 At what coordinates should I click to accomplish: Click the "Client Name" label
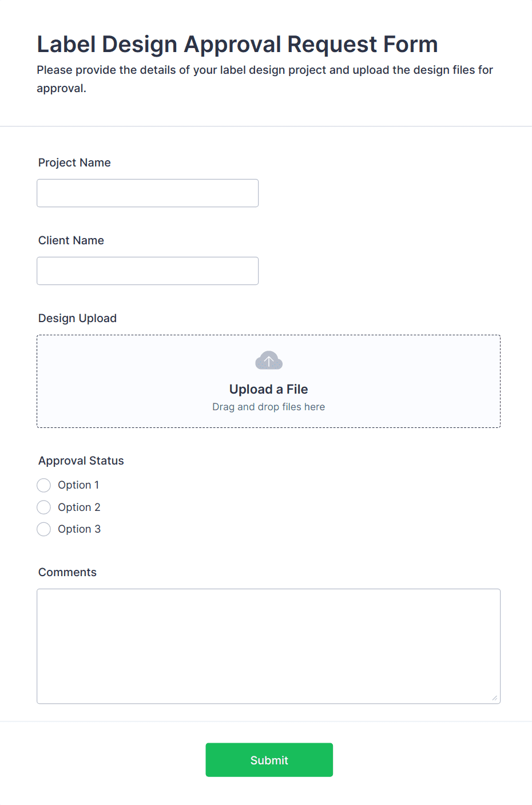tap(71, 240)
